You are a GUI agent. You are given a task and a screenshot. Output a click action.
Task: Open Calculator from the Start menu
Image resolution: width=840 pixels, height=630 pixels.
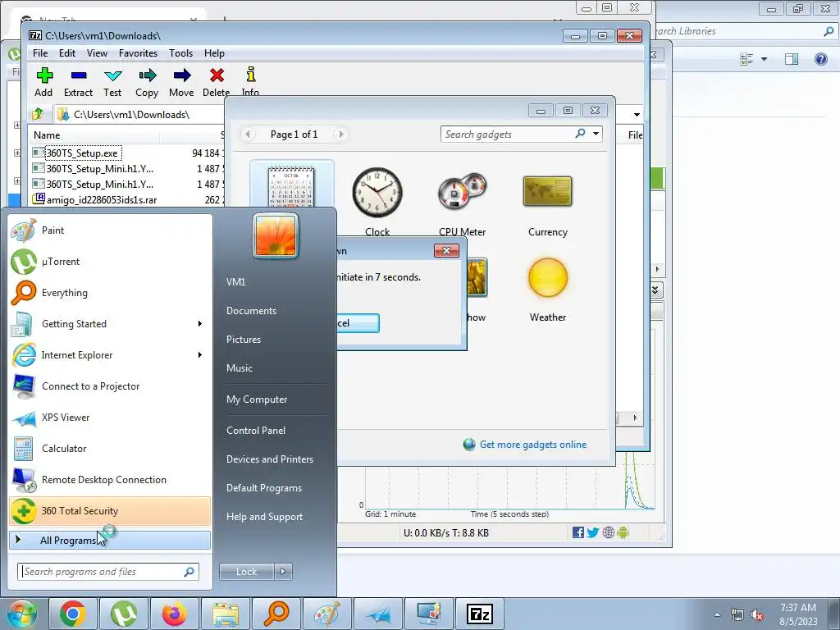coord(110,449)
